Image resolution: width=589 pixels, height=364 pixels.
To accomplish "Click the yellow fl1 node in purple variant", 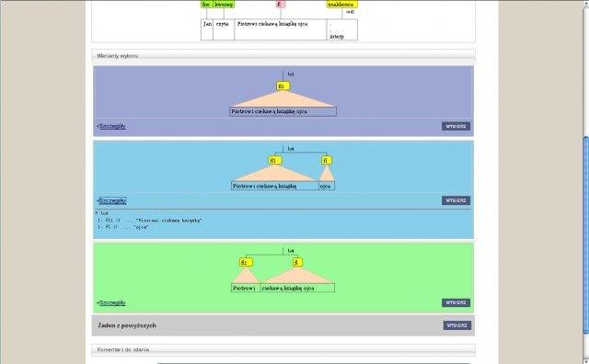I will 283,85.
